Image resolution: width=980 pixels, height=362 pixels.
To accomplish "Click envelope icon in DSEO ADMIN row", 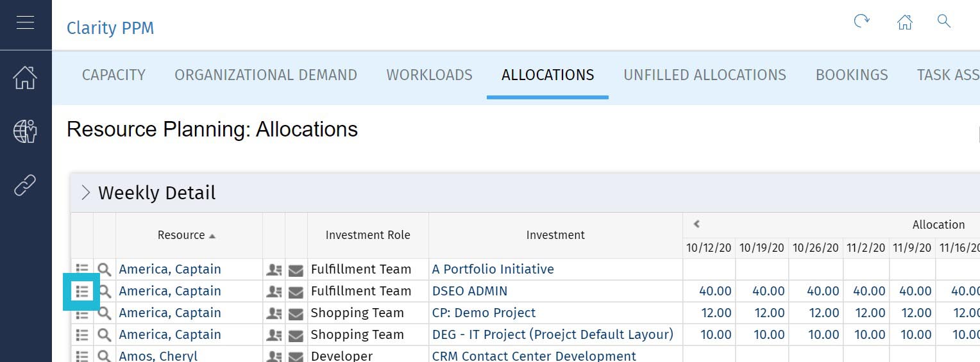I will [296, 292].
